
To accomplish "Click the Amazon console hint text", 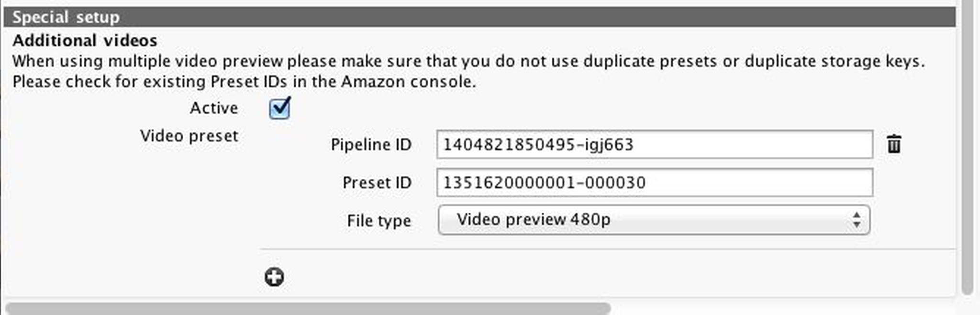I will [244, 82].
